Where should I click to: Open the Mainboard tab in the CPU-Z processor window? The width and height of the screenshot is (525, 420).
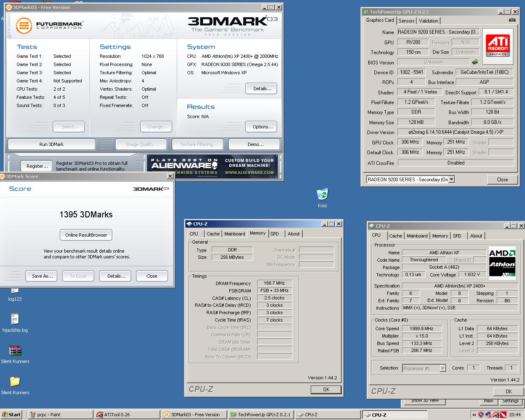click(x=417, y=236)
